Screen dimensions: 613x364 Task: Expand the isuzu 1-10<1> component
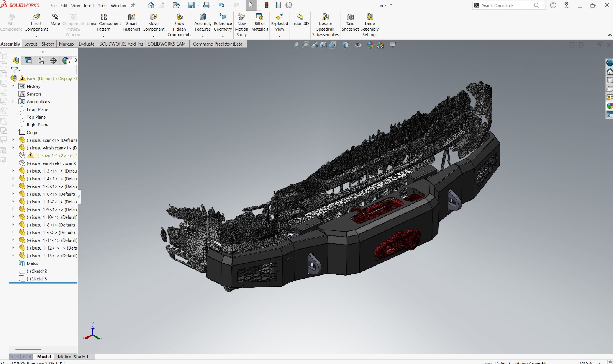click(13, 217)
